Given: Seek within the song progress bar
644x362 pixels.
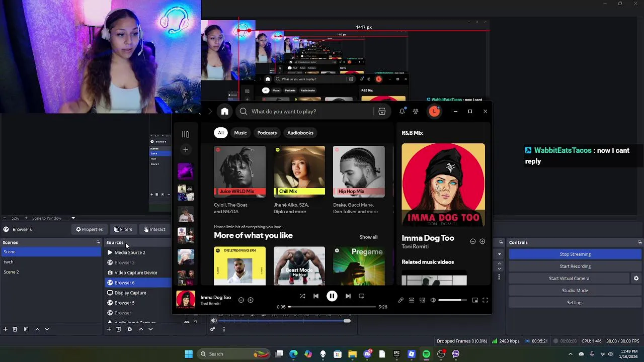Looking at the screenshot, I should 332,307.
